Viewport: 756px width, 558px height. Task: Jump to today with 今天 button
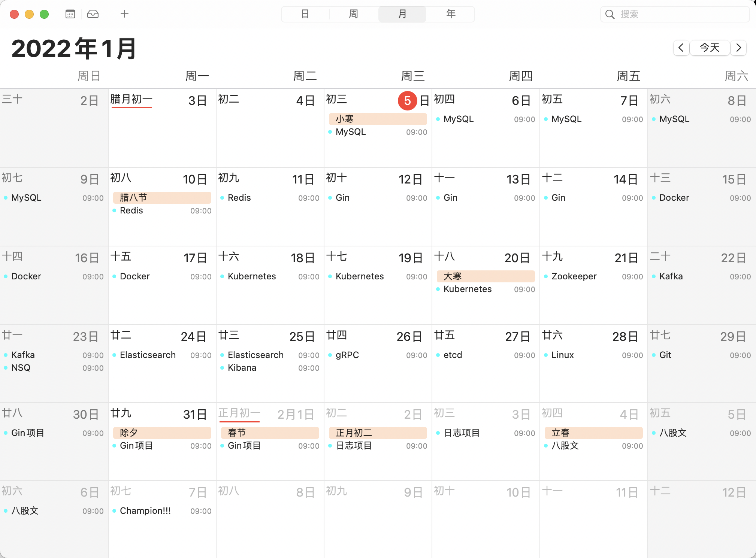710,48
